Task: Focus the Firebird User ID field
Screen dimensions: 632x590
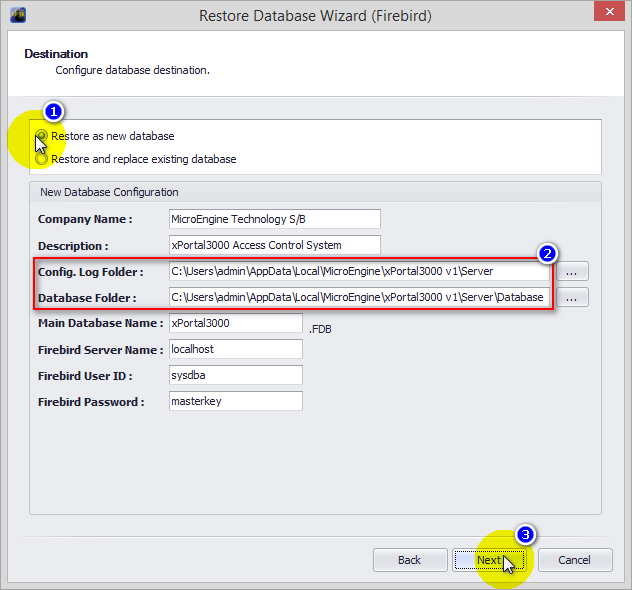Action: coord(235,375)
